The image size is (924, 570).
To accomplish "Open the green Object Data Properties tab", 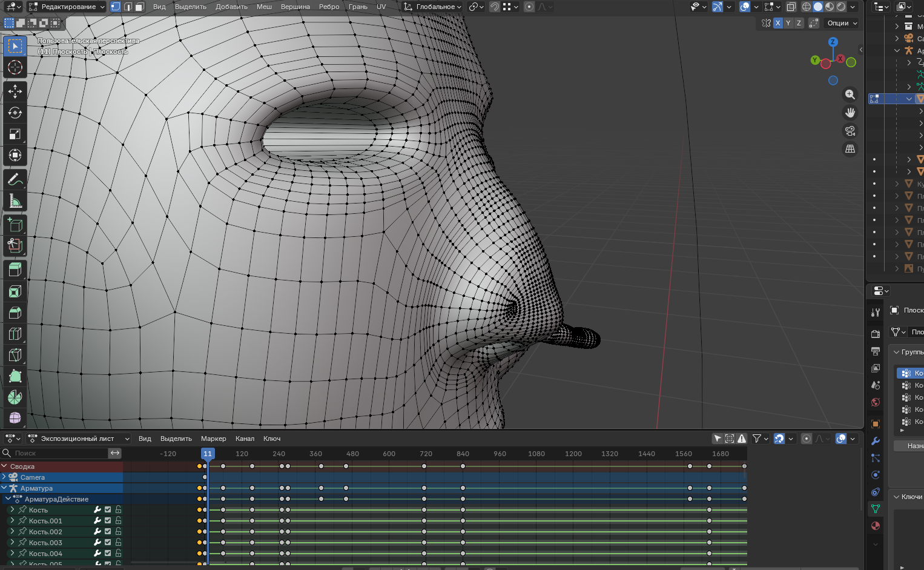I will pyautogui.click(x=876, y=508).
